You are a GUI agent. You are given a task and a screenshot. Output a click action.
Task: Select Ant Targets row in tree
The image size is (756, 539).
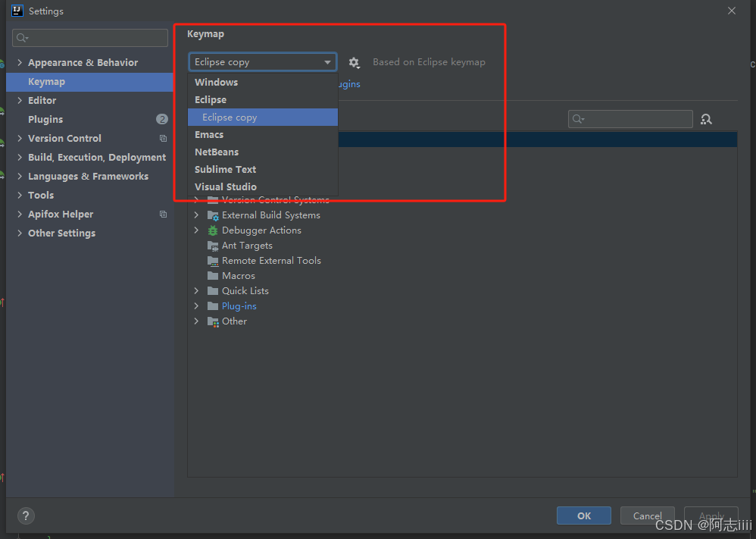[247, 246]
